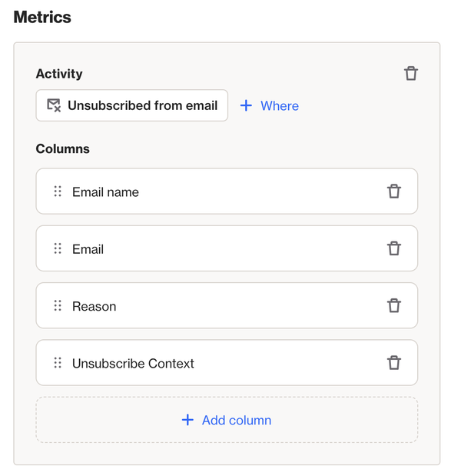The height and width of the screenshot is (476, 461).
Task: Click the Reason row drag handle
Action: pos(58,306)
